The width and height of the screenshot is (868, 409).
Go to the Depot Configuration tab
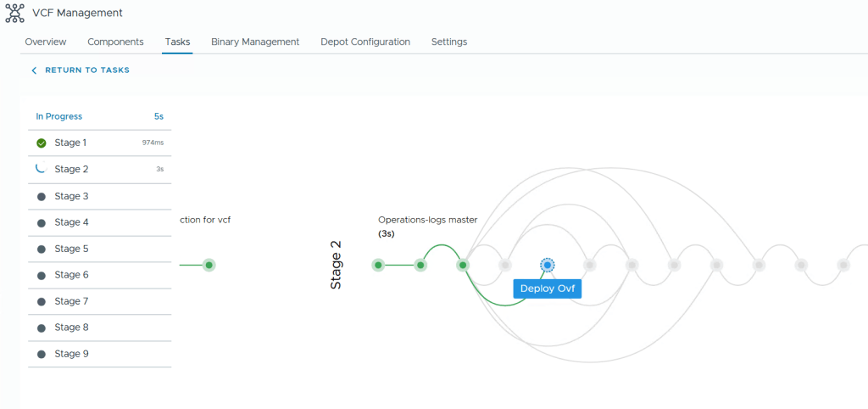coord(365,42)
